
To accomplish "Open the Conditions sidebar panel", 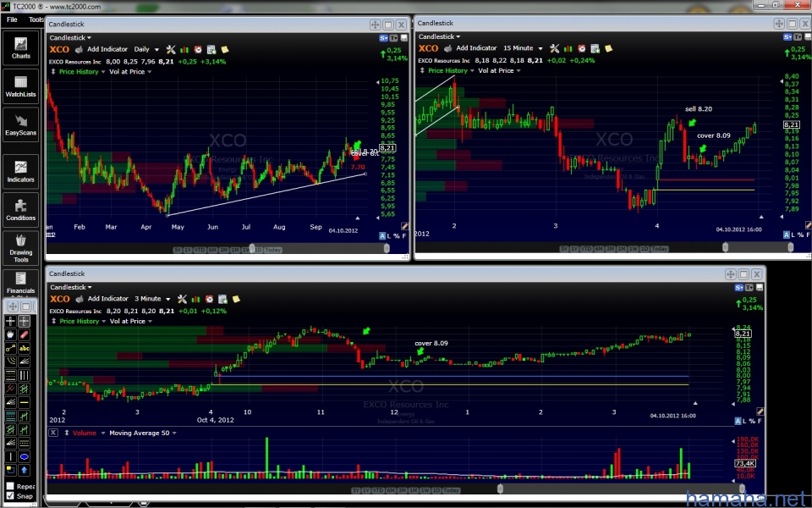I will pyautogui.click(x=21, y=209).
